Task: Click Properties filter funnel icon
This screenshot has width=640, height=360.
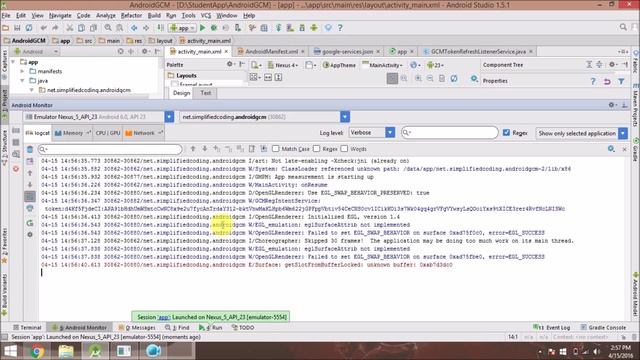Action: pos(621,81)
